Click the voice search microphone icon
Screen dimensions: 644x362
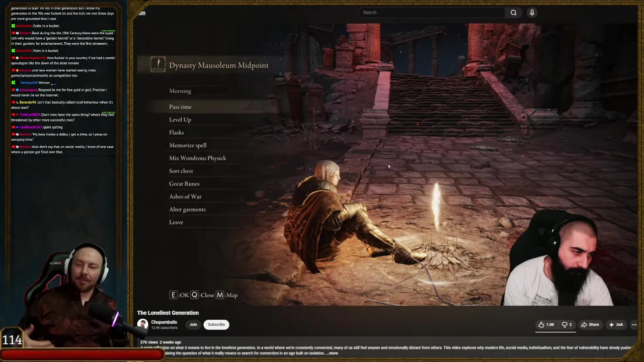(532, 13)
